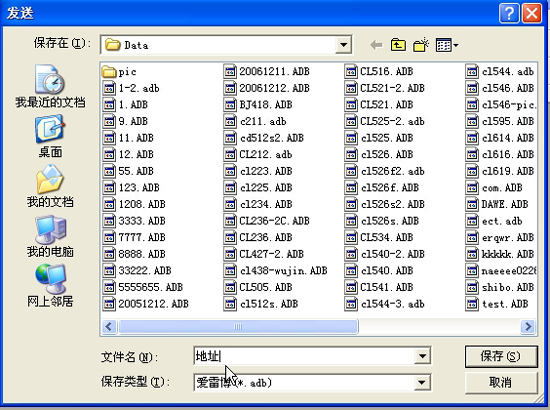550x410 pixels.
Task: Create a new folder
Action: (x=421, y=45)
